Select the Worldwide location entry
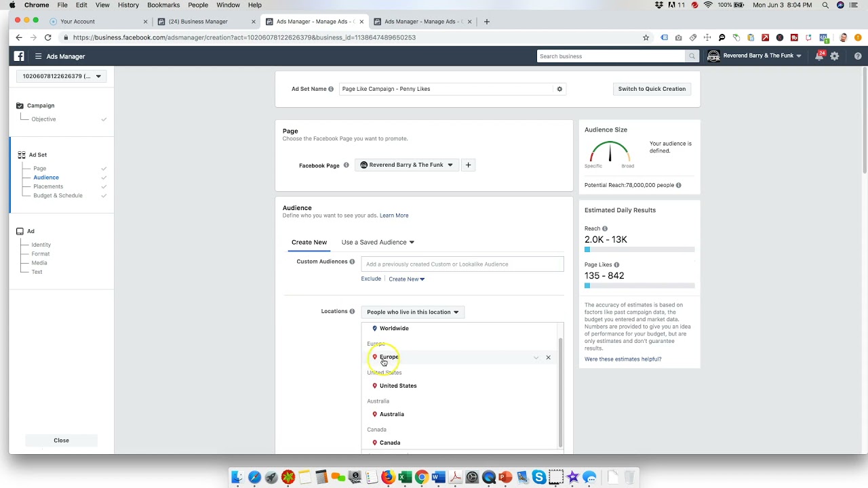 (x=394, y=328)
